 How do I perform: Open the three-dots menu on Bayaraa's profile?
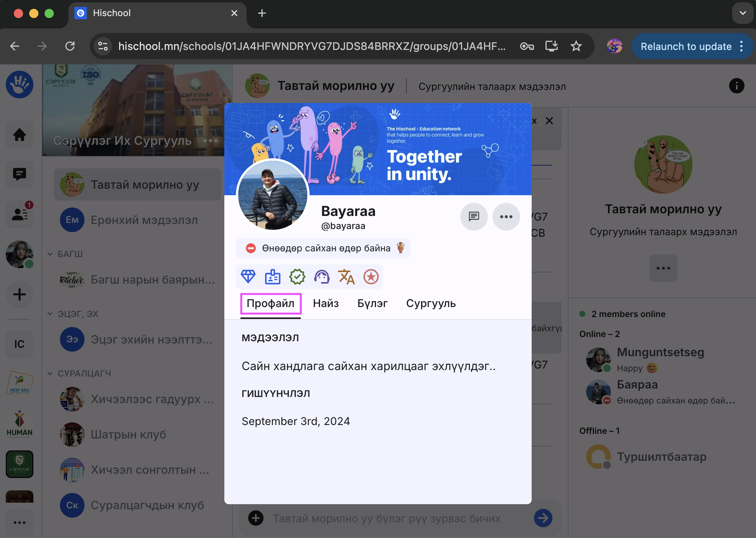(x=506, y=217)
